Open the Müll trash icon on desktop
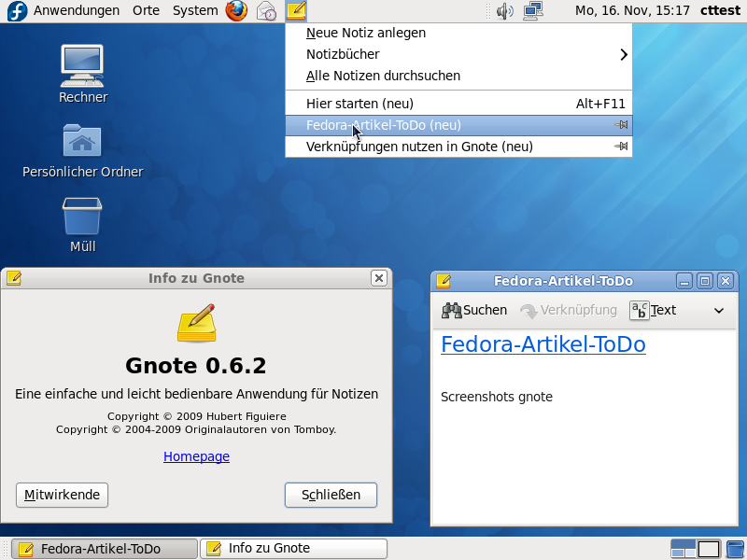747x560 pixels. pos(82,217)
